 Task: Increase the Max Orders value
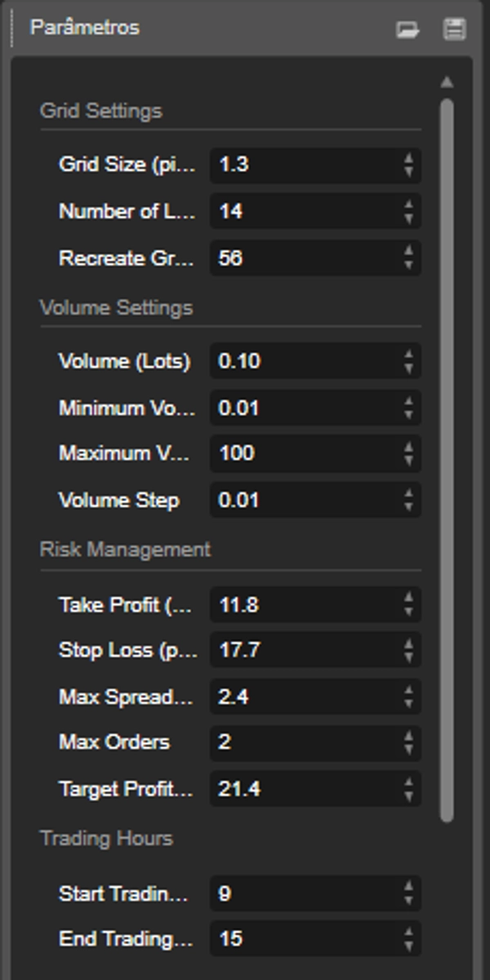[x=408, y=735]
